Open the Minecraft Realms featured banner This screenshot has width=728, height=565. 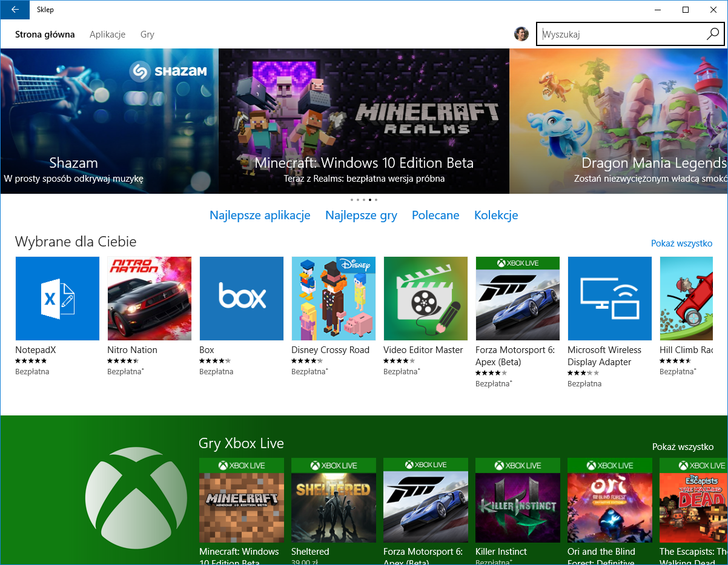tap(364, 121)
